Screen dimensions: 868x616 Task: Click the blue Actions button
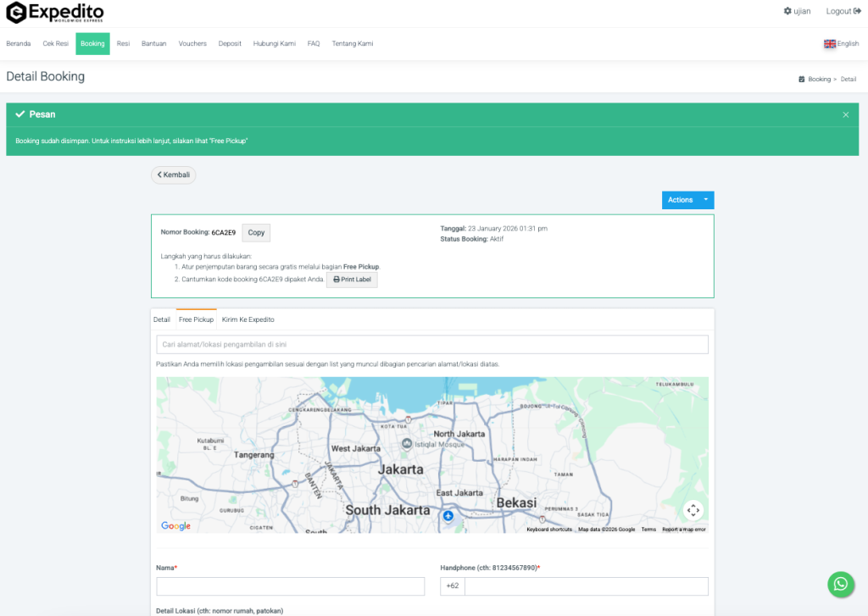coord(680,200)
